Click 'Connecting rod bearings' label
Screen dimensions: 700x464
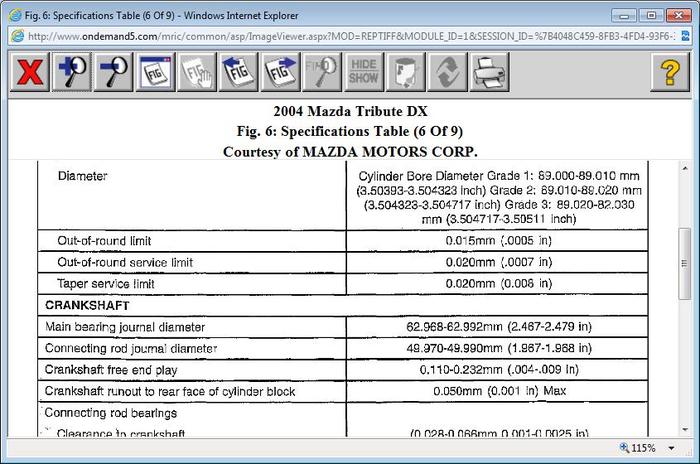tap(111, 413)
